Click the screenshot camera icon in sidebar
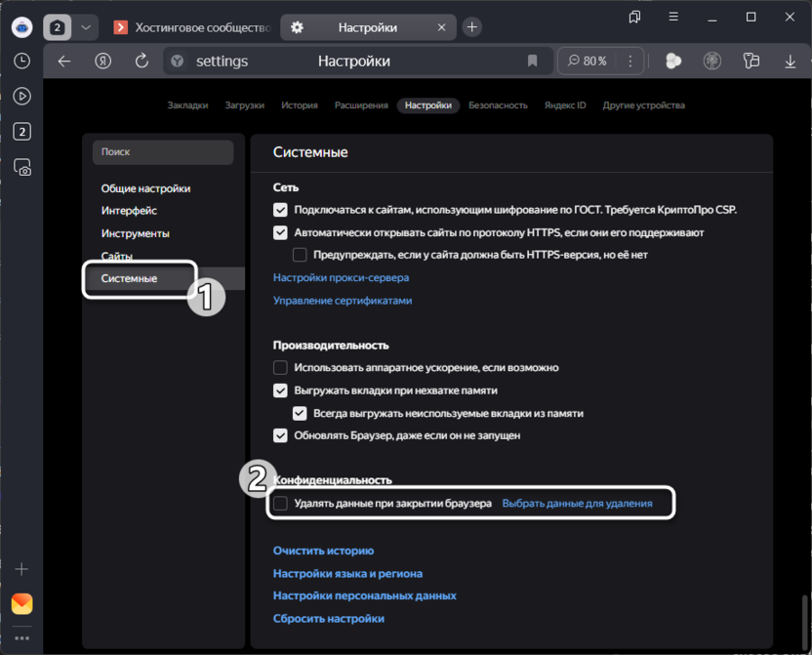812x655 pixels. [21, 167]
